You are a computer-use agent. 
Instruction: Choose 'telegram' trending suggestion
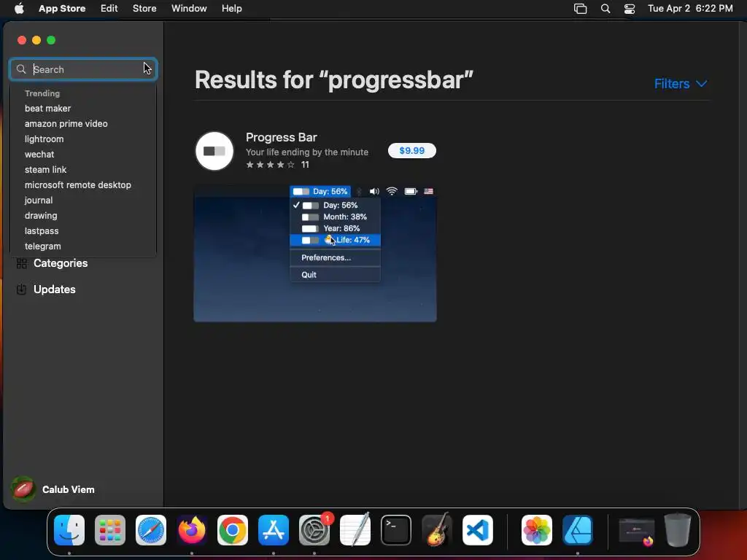(43, 246)
